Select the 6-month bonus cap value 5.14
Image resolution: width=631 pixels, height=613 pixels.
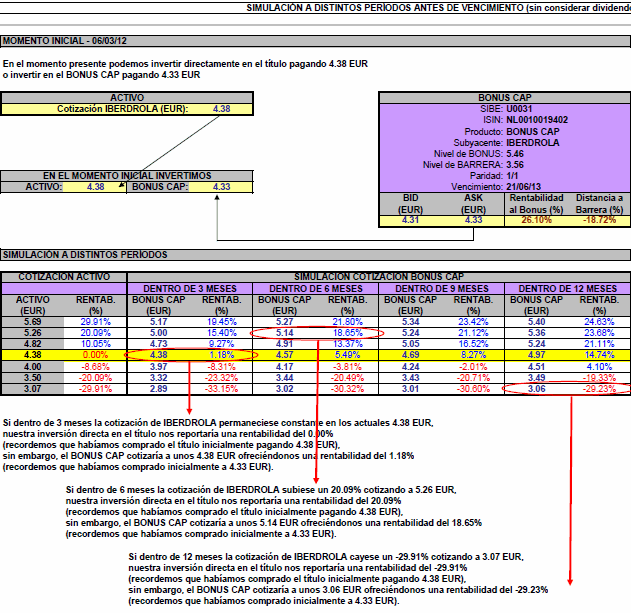coord(285,333)
